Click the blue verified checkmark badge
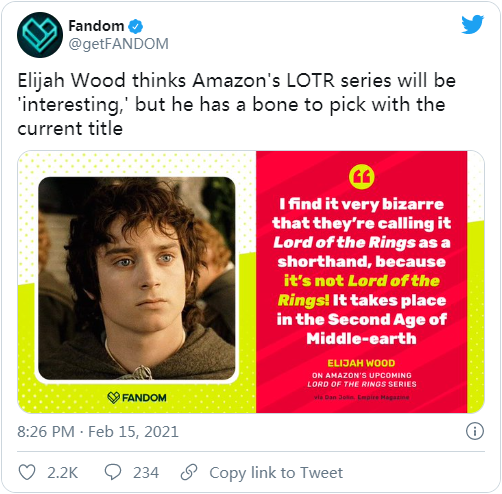 tap(136, 27)
